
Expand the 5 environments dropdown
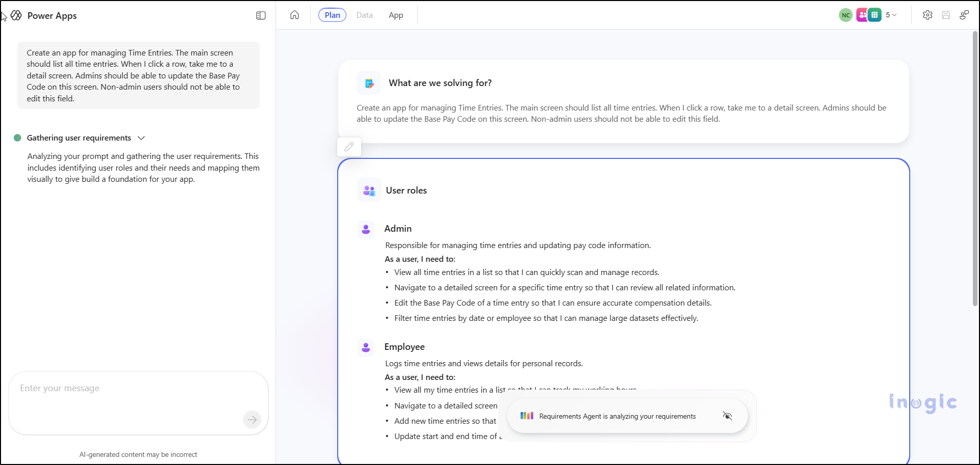(891, 15)
